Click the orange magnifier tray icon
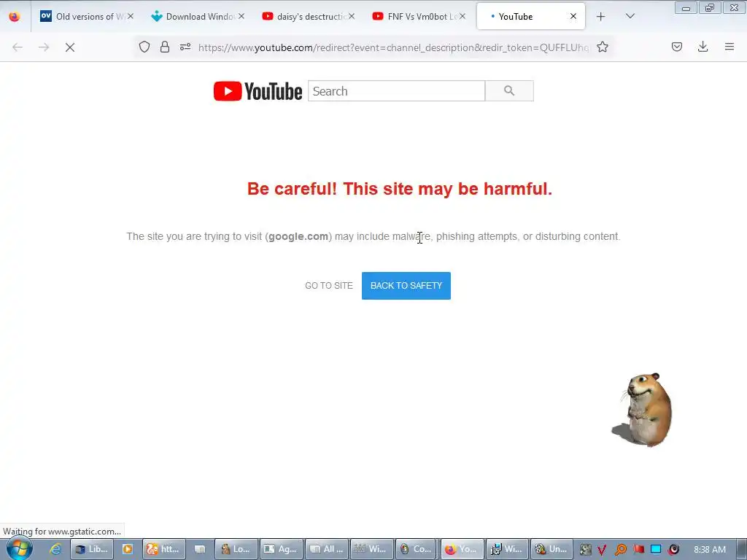This screenshot has height=560, width=747. [x=620, y=550]
